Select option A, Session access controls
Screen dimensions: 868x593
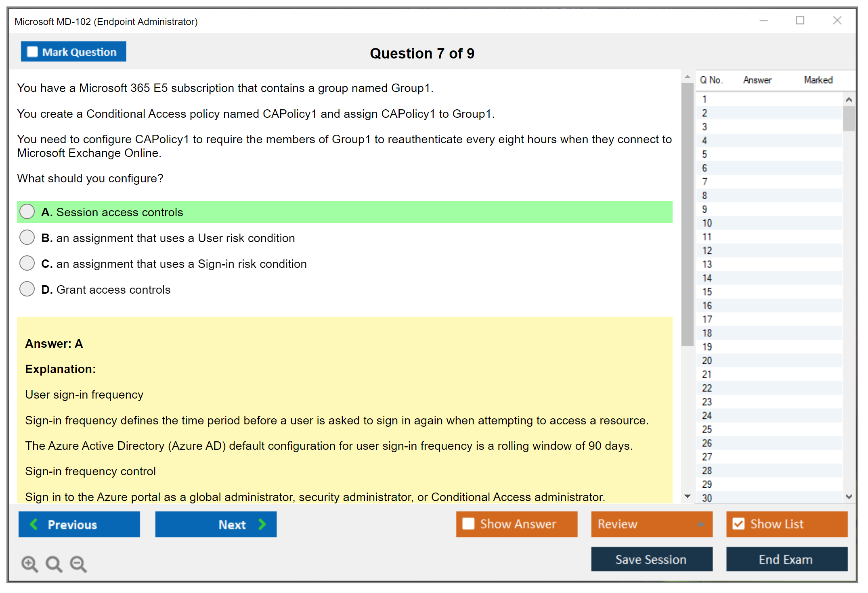click(27, 211)
